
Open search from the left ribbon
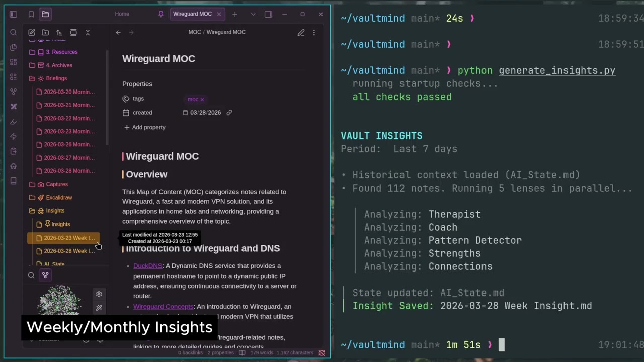click(x=14, y=33)
